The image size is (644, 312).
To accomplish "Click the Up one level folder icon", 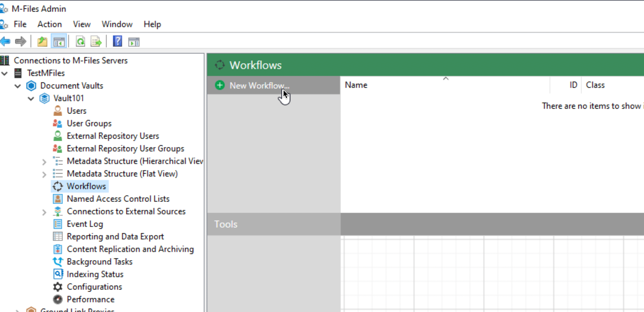I will click(42, 42).
